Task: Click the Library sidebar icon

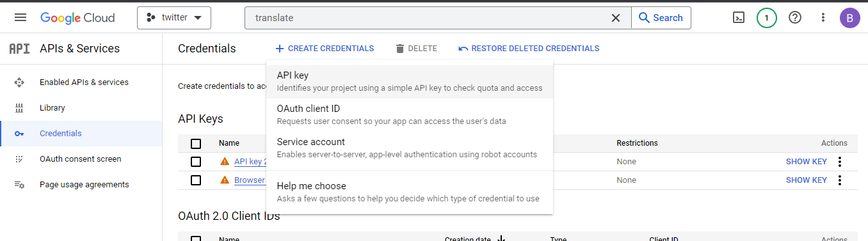Action: click(19, 108)
